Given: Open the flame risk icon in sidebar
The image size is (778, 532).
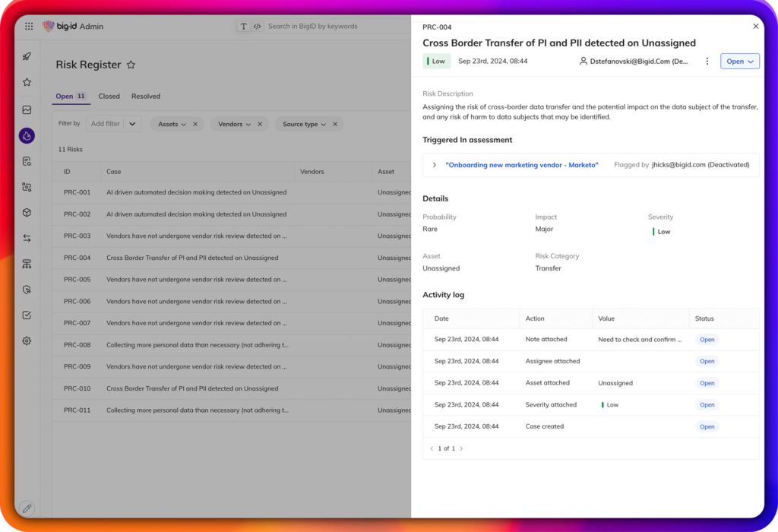Looking at the screenshot, I should (x=27, y=136).
